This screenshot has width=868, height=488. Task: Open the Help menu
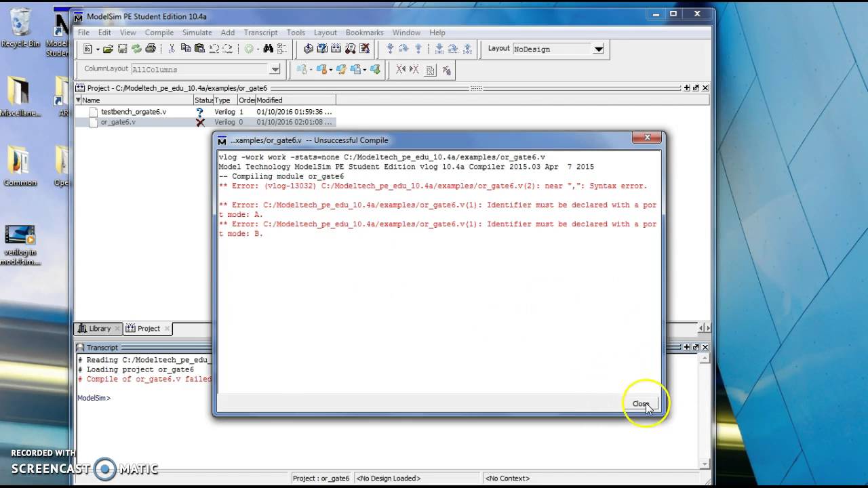click(437, 33)
